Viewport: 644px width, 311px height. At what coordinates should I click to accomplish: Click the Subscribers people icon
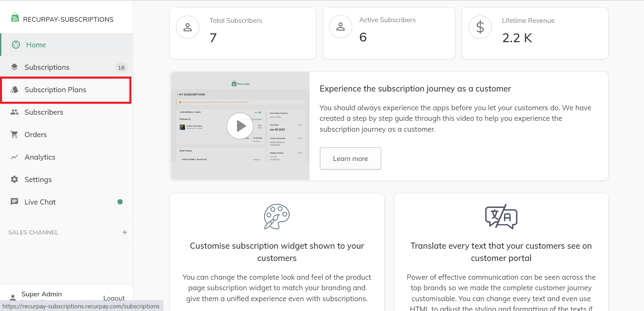[x=14, y=112]
